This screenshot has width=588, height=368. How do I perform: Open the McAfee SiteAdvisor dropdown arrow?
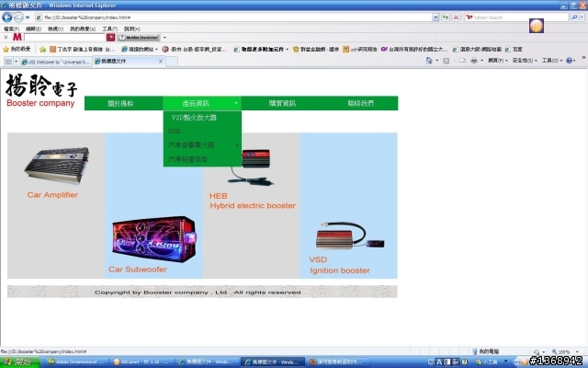click(x=164, y=38)
